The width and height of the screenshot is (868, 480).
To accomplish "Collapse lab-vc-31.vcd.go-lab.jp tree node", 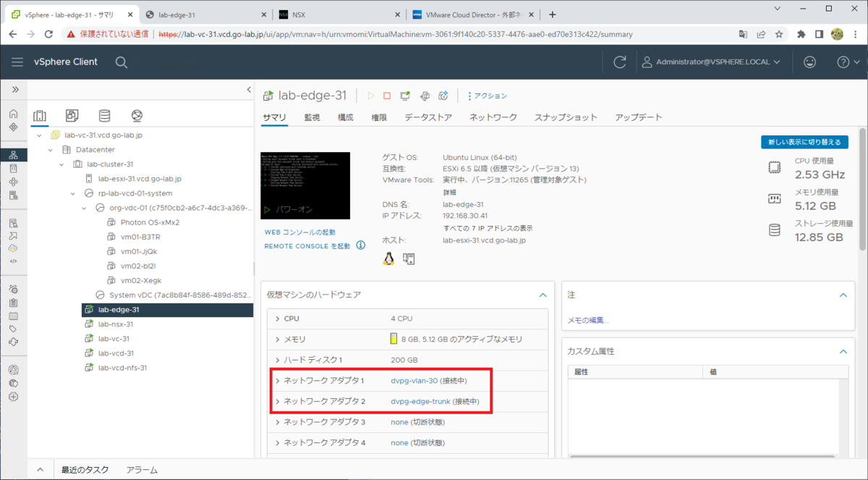I will [x=40, y=135].
